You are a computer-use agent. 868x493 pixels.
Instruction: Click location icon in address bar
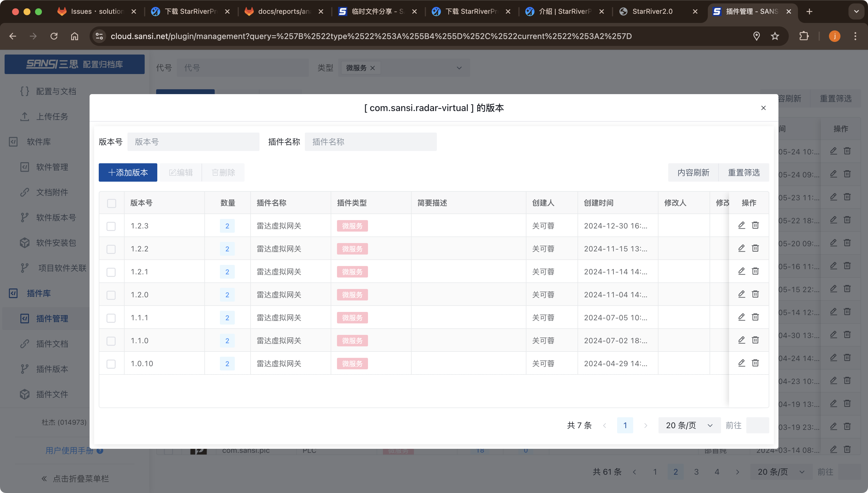[x=757, y=36]
